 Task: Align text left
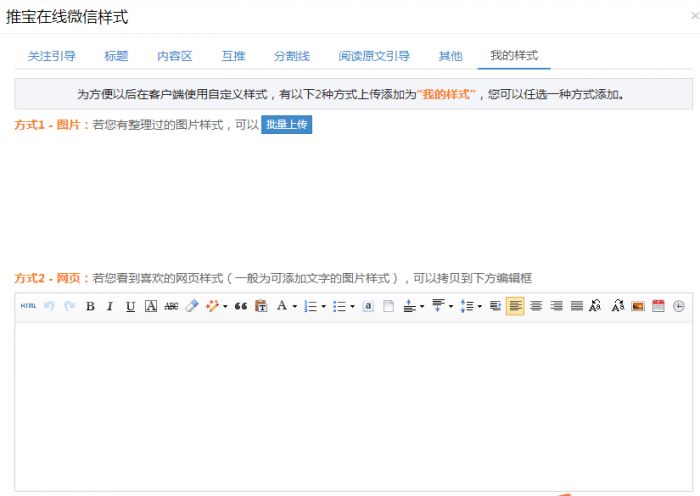(x=515, y=306)
